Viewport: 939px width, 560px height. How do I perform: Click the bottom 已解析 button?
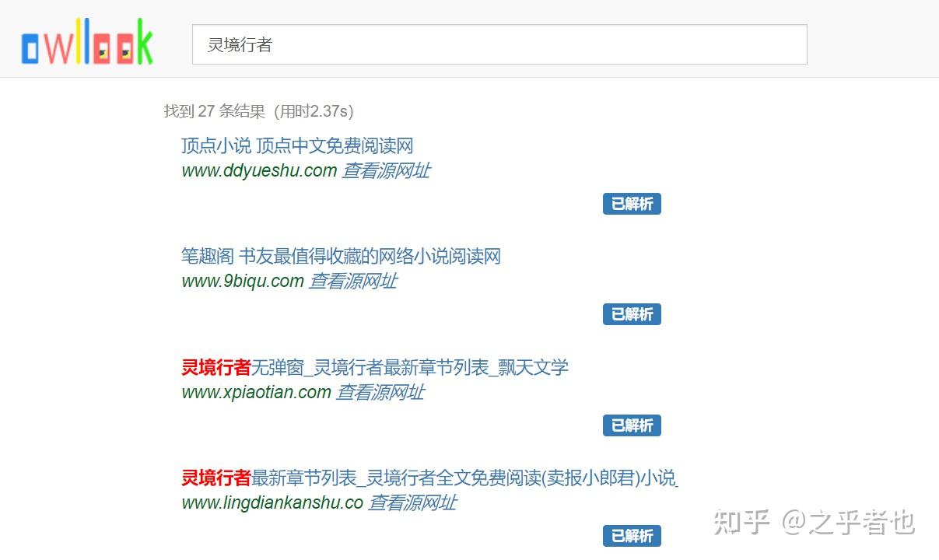[632, 536]
